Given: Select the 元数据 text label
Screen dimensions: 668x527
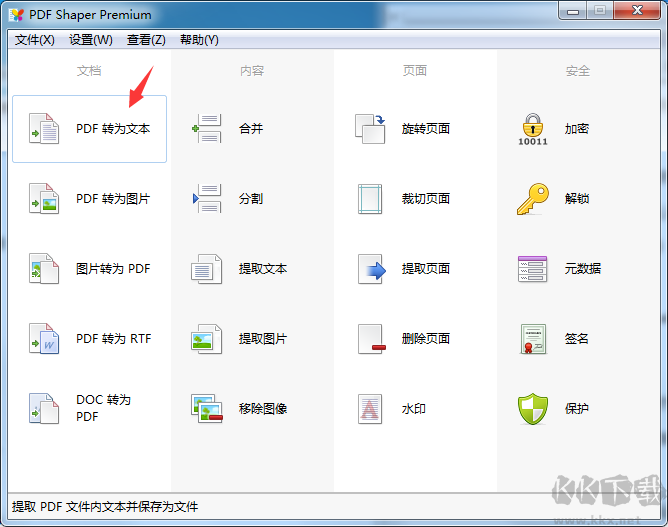Looking at the screenshot, I should coord(583,268).
